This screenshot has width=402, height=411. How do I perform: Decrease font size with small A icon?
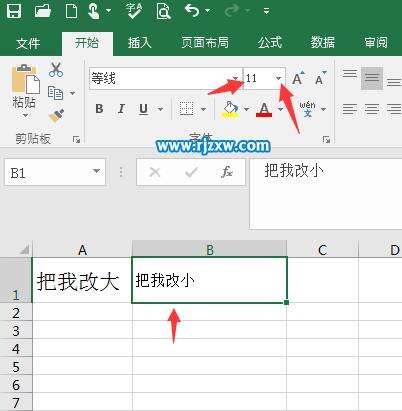[320, 78]
